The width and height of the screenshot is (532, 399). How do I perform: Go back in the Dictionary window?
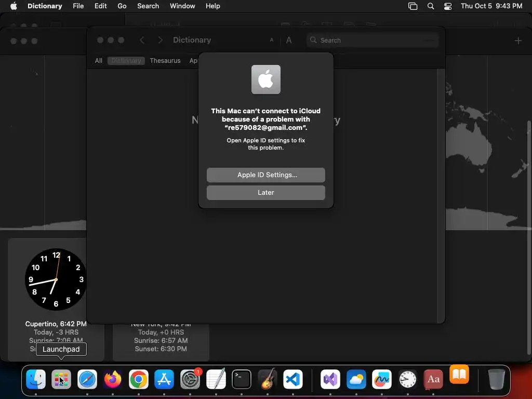point(142,40)
